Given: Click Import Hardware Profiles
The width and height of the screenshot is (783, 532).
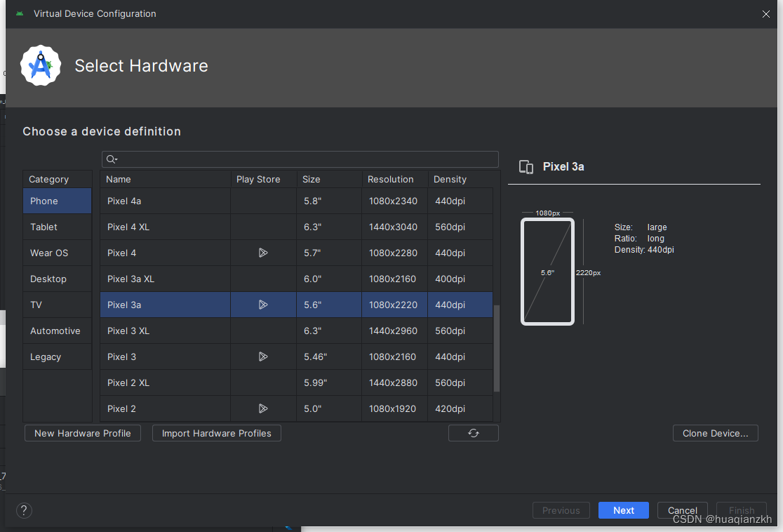Looking at the screenshot, I should click(216, 433).
